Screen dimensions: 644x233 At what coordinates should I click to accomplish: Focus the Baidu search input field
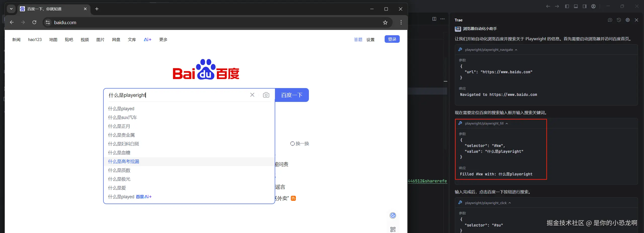coord(177,95)
